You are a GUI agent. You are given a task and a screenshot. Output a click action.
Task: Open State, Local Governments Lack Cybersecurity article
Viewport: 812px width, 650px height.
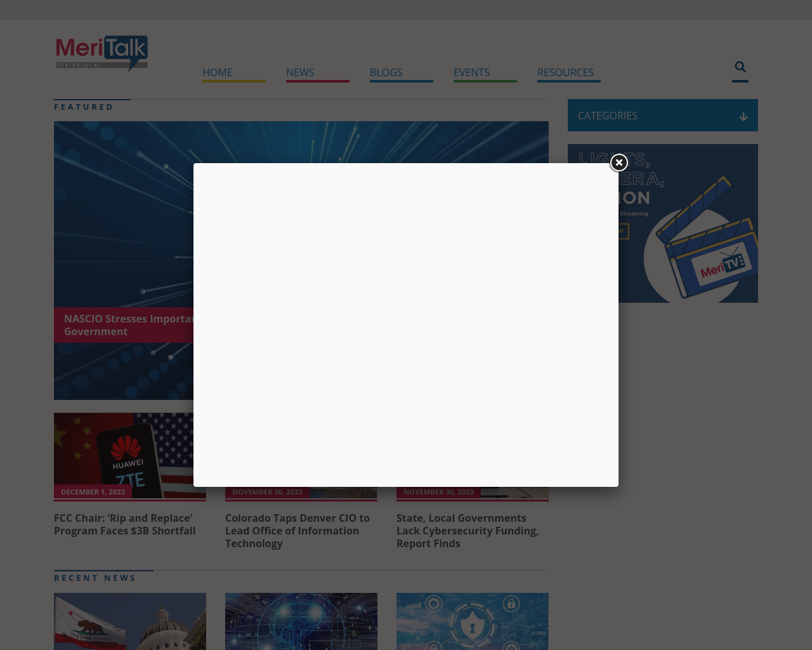click(x=468, y=531)
